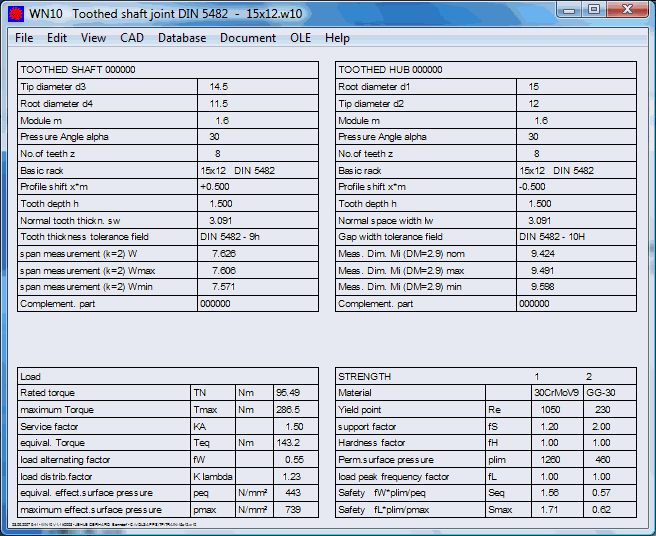The image size is (656, 536).
Task: Click the Rated torque value 95.49
Action: 287,393
